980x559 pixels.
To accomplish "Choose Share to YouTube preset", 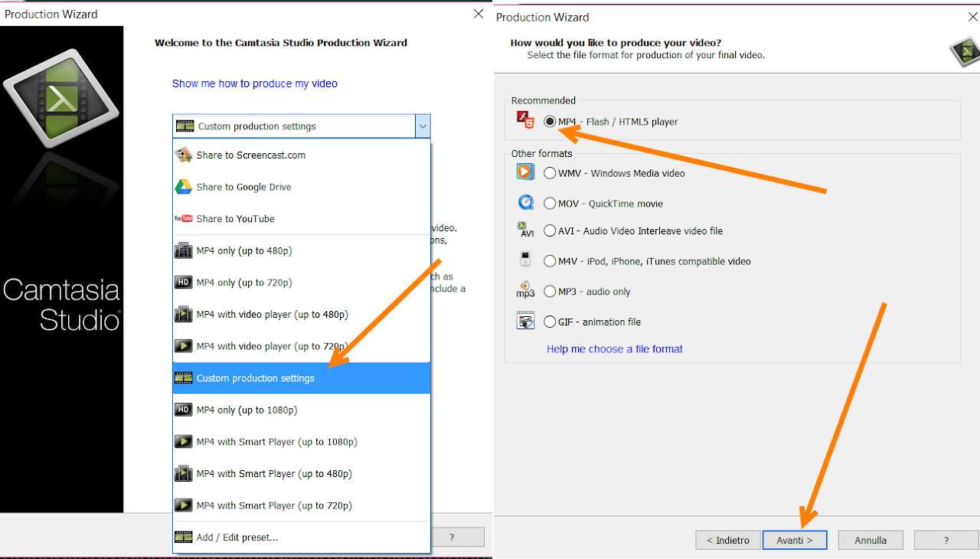I will tap(302, 219).
